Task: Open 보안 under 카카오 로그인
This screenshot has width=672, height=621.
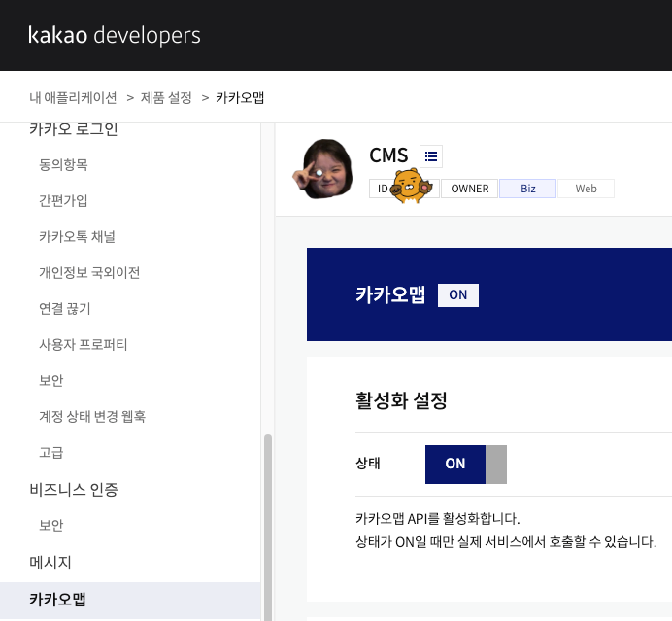Action: (51, 380)
